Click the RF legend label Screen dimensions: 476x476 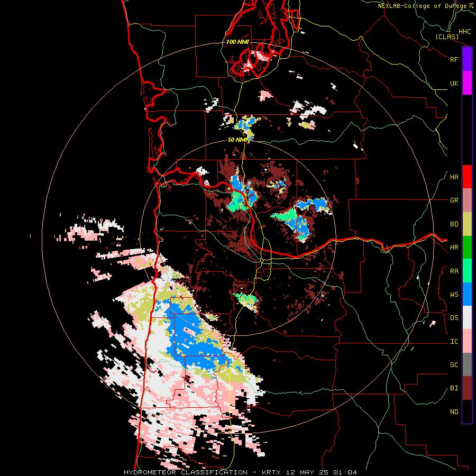[454, 59]
